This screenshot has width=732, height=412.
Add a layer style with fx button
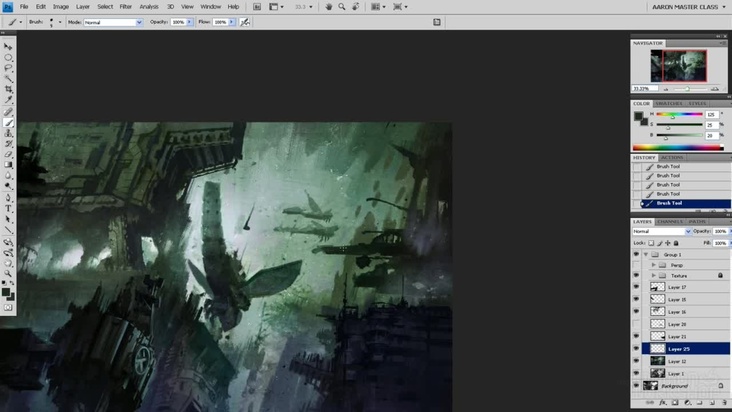click(662, 402)
